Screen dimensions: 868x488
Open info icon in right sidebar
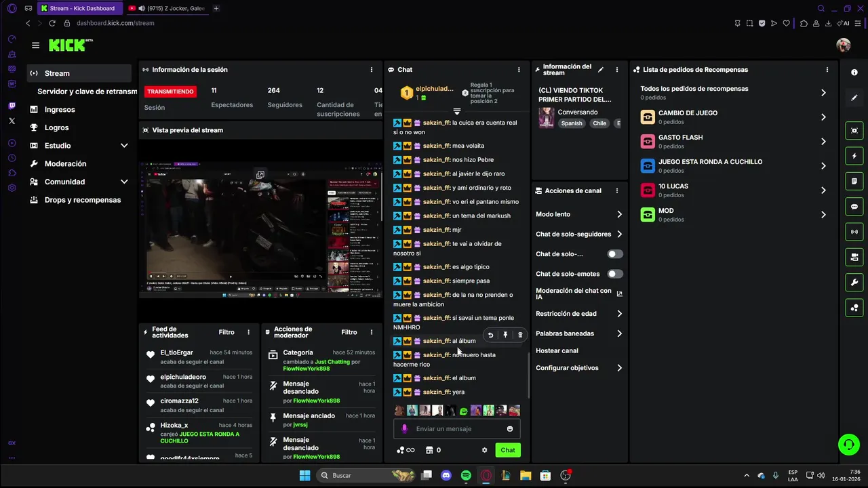(854, 73)
